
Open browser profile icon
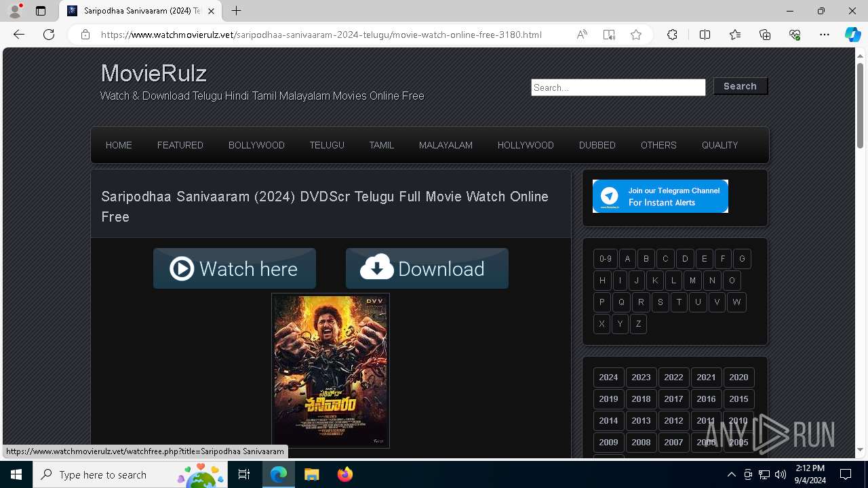point(15,11)
